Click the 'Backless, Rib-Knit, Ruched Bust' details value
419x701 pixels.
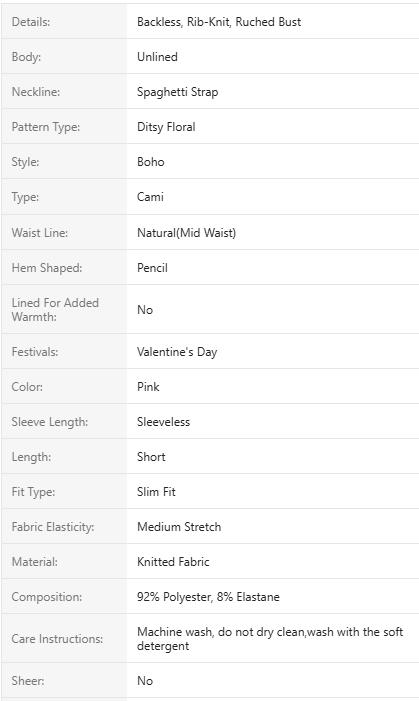pos(219,22)
